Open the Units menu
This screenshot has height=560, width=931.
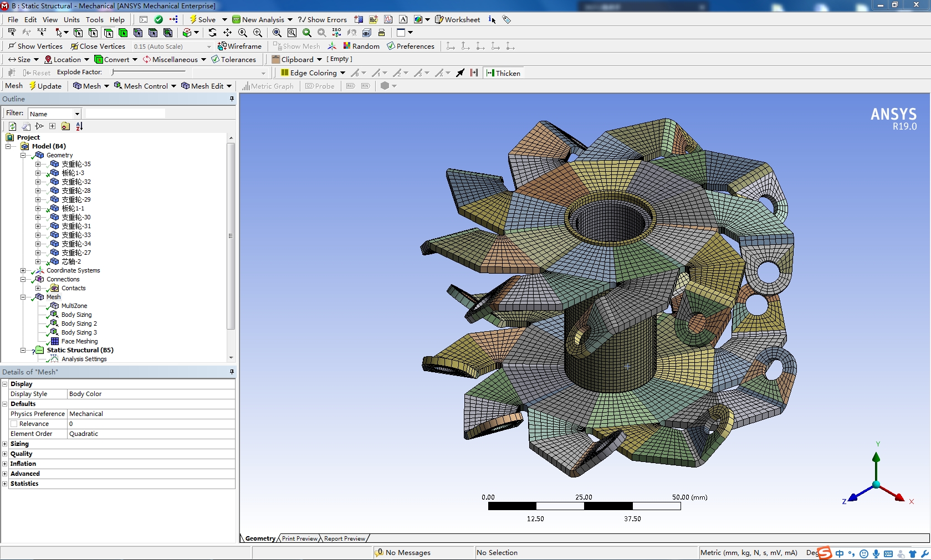71,19
